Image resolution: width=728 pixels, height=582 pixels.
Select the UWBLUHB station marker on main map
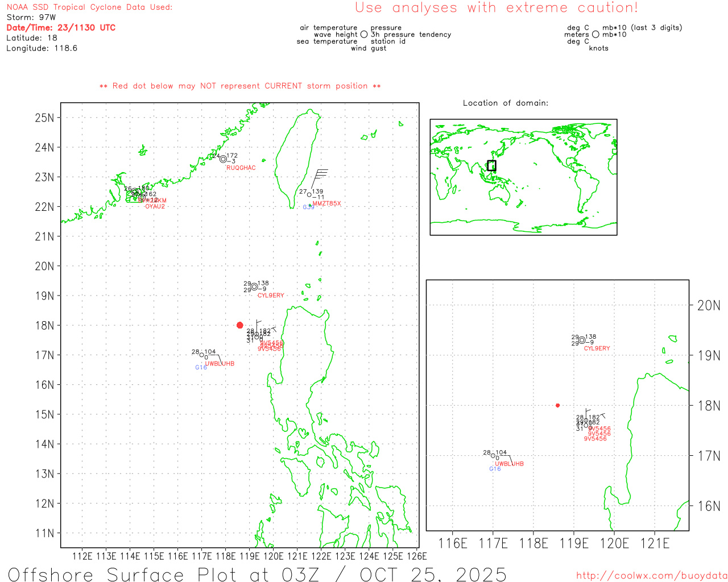pos(202,355)
